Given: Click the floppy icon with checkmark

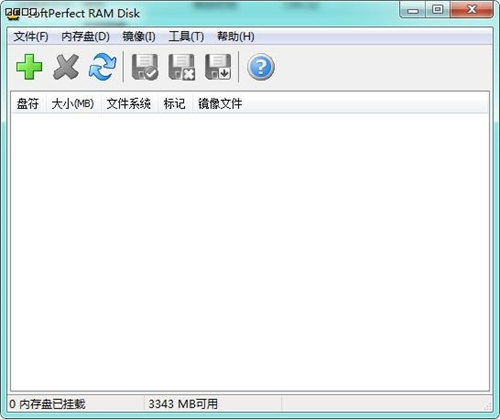Looking at the screenshot, I should (145, 67).
